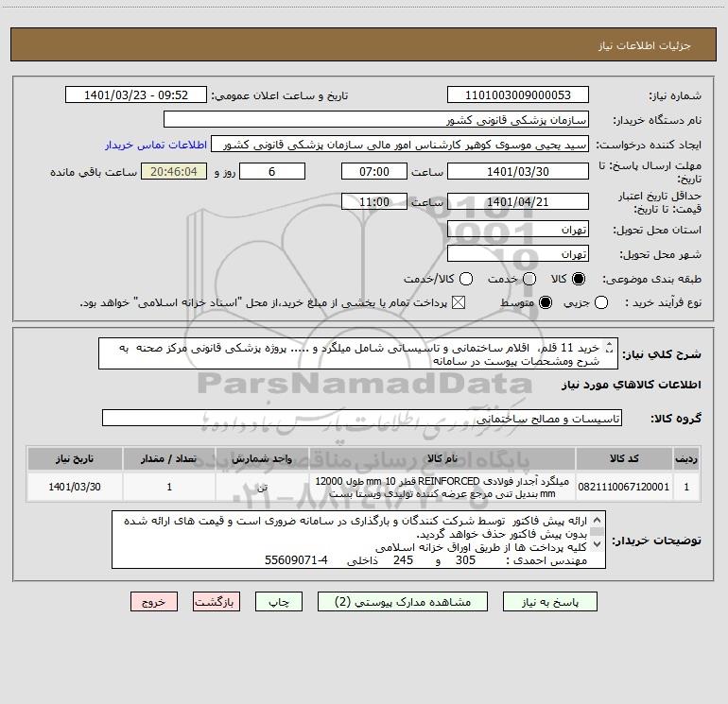Click the unit cell تن
Viewport: 728px width, 704px height.
(x=262, y=487)
